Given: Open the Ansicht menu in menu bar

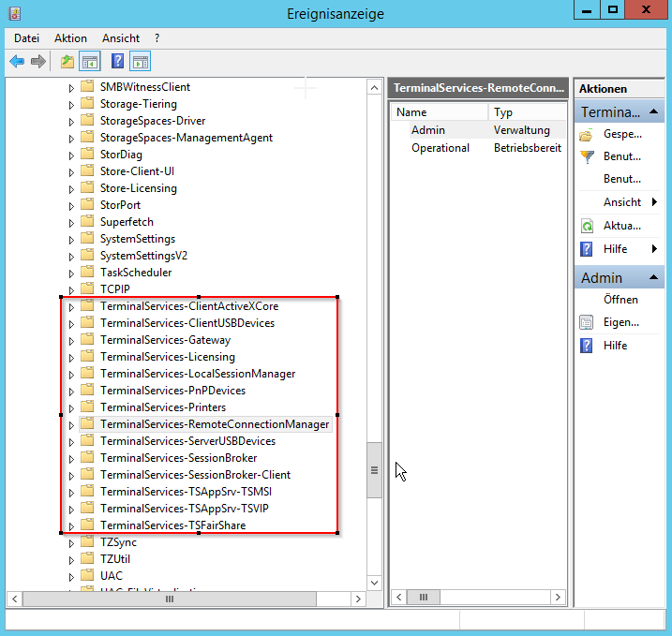Looking at the screenshot, I should 121,38.
